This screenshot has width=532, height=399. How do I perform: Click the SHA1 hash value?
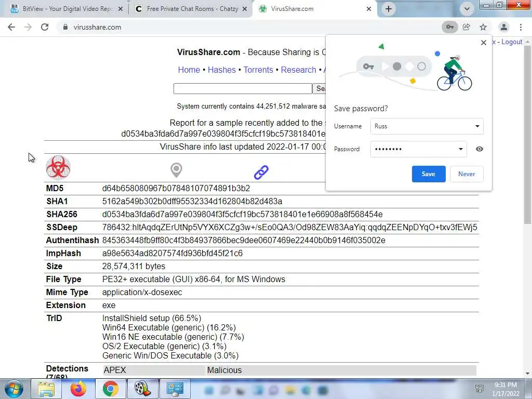192,201
